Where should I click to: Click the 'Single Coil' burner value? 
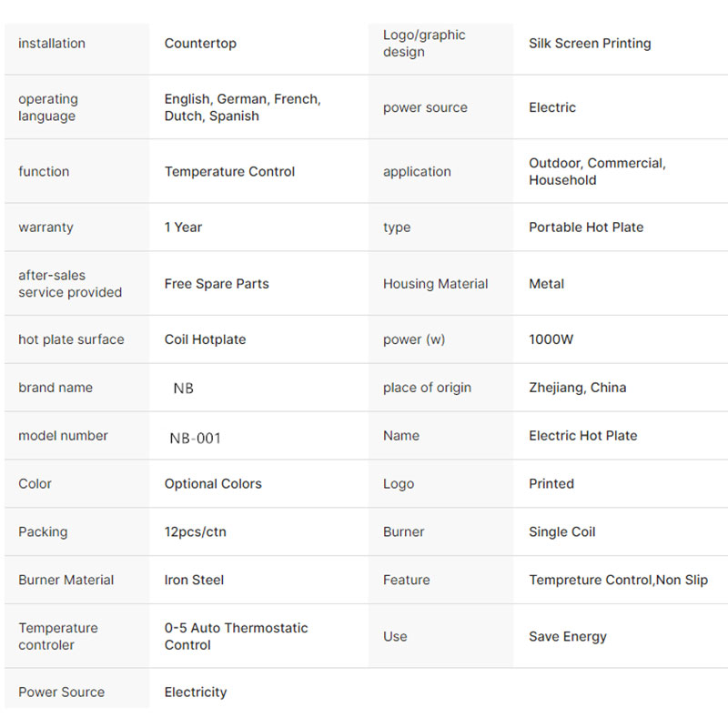click(x=562, y=532)
